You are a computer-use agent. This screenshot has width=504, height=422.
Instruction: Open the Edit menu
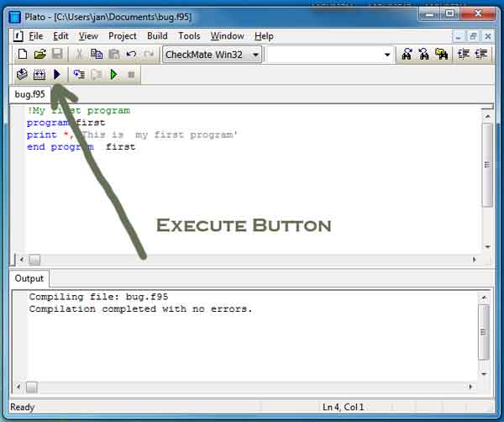[x=60, y=36]
